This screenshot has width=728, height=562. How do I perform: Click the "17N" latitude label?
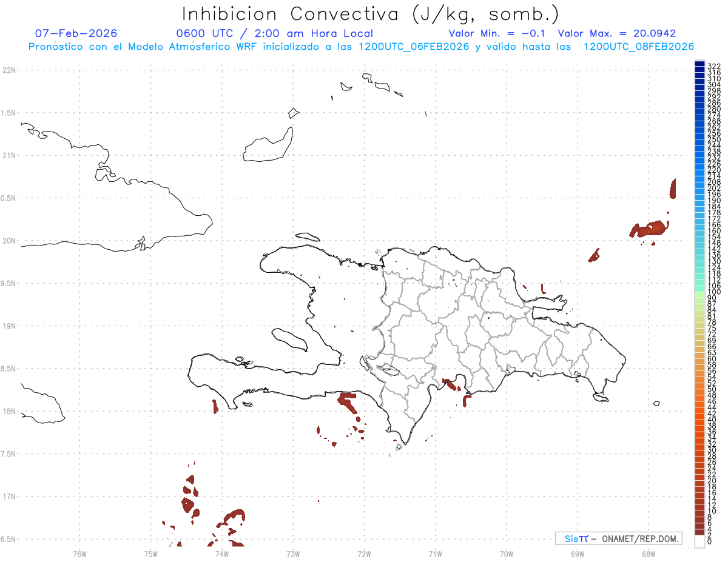point(10,497)
